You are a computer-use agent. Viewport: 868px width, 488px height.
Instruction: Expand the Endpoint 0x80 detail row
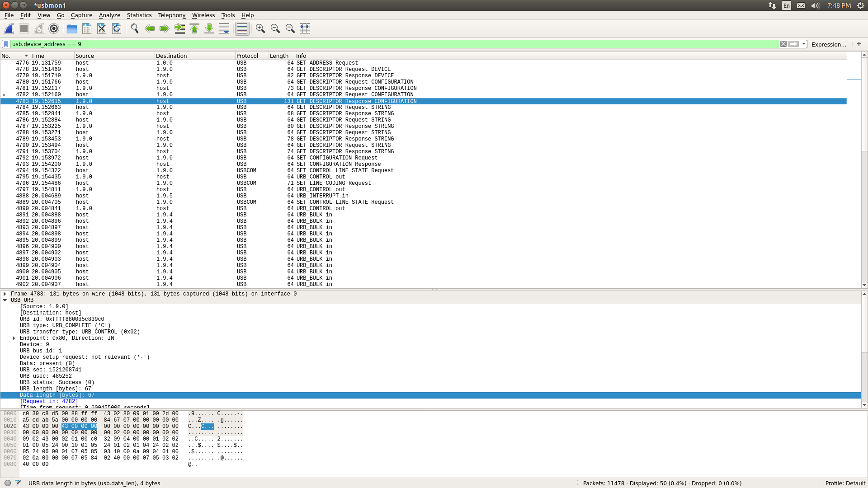[13, 338]
